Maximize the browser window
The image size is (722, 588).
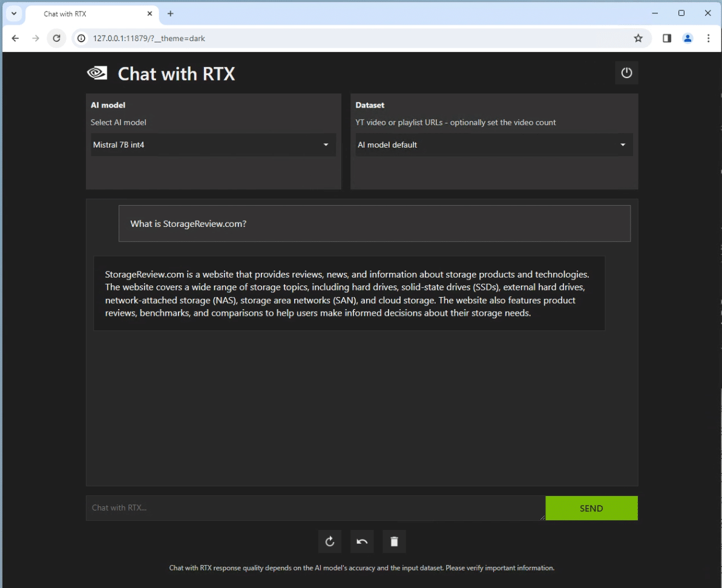tap(681, 13)
